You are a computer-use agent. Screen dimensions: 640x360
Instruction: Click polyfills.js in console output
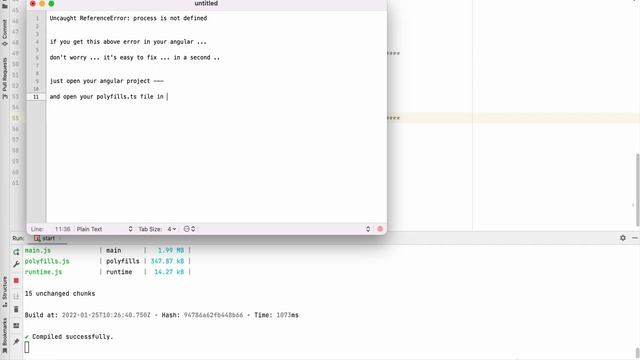tap(47, 261)
